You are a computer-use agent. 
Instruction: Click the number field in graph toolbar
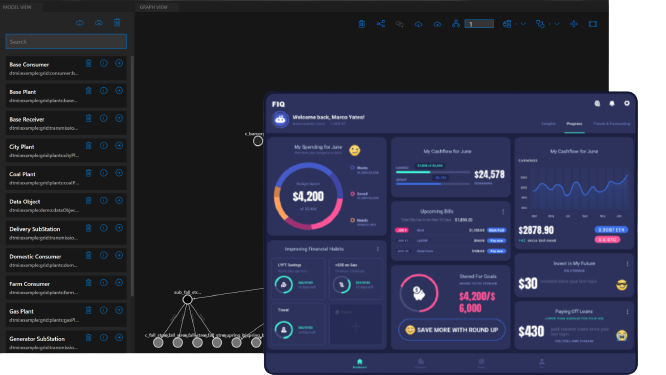click(479, 24)
